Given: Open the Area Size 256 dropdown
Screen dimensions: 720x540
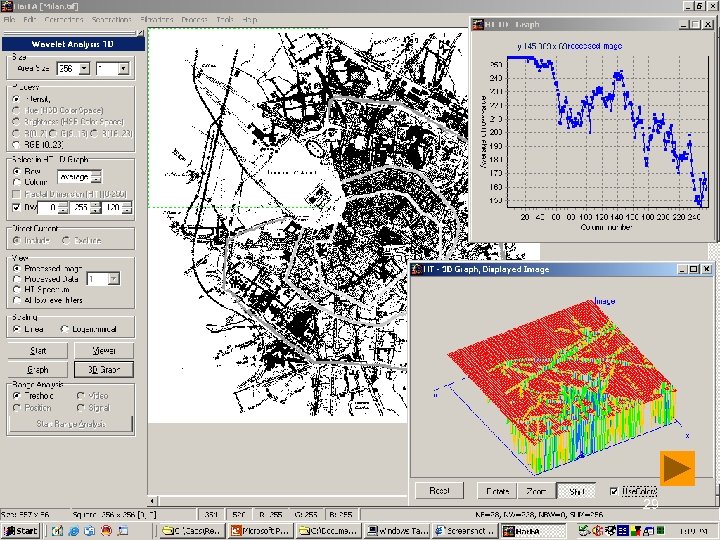Looking at the screenshot, I should click(83, 69).
